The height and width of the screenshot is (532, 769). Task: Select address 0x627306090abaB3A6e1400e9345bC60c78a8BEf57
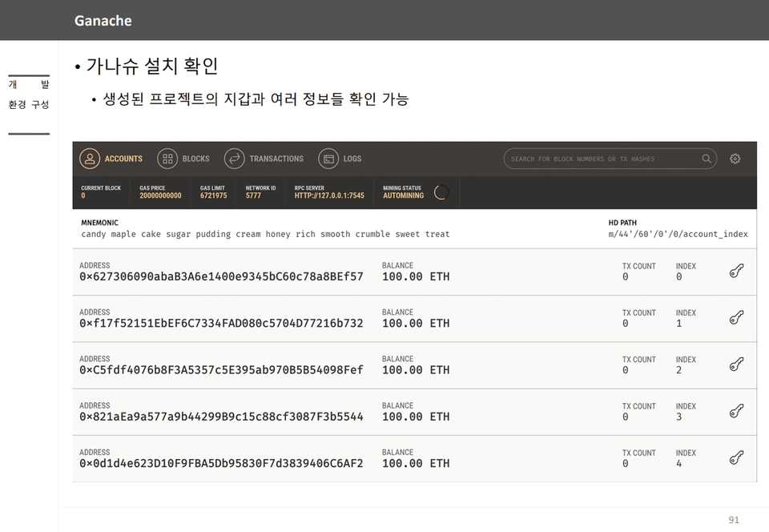pyautogui.click(x=221, y=276)
